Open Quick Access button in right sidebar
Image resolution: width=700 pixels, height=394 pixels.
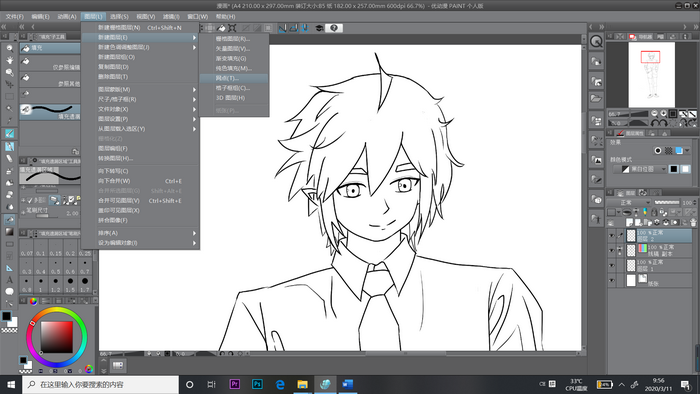pyautogui.click(x=596, y=42)
